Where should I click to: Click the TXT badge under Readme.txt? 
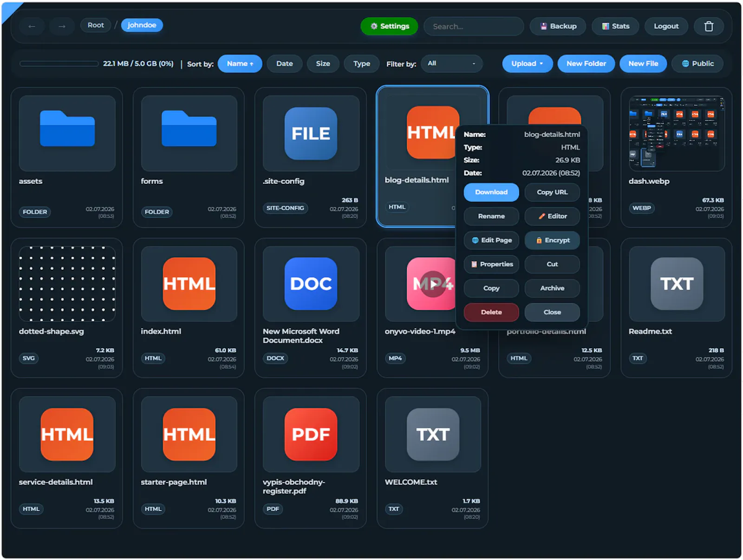pos(638,358)
